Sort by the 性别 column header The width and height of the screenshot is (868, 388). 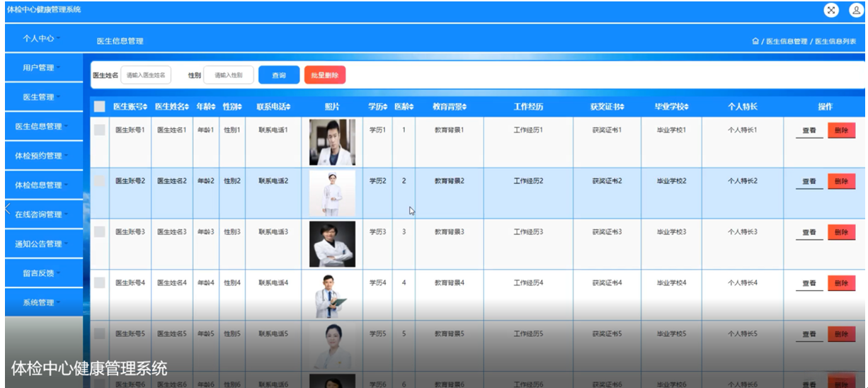[232, 107]
